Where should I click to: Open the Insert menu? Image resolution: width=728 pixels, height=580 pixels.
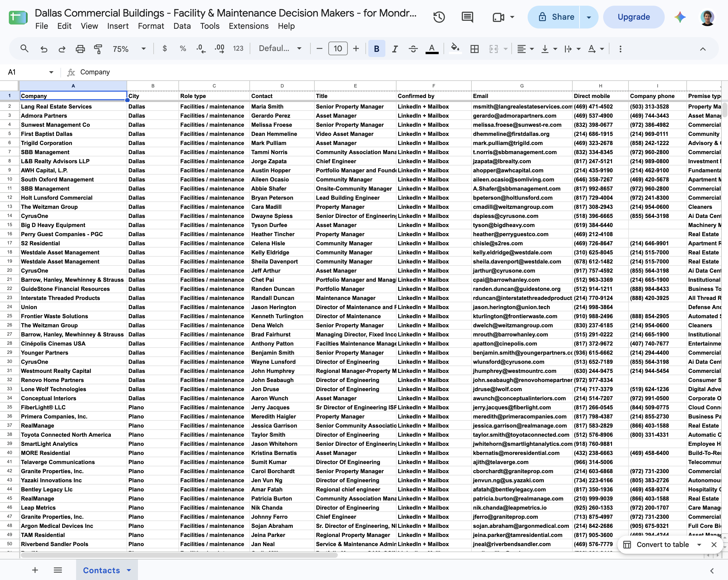click(118, 26)
